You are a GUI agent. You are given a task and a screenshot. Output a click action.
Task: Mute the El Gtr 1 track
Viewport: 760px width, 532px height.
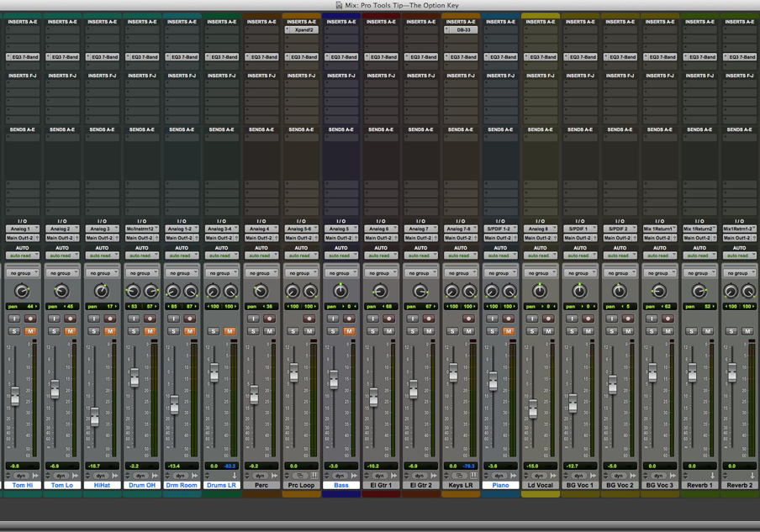[388, 331]
